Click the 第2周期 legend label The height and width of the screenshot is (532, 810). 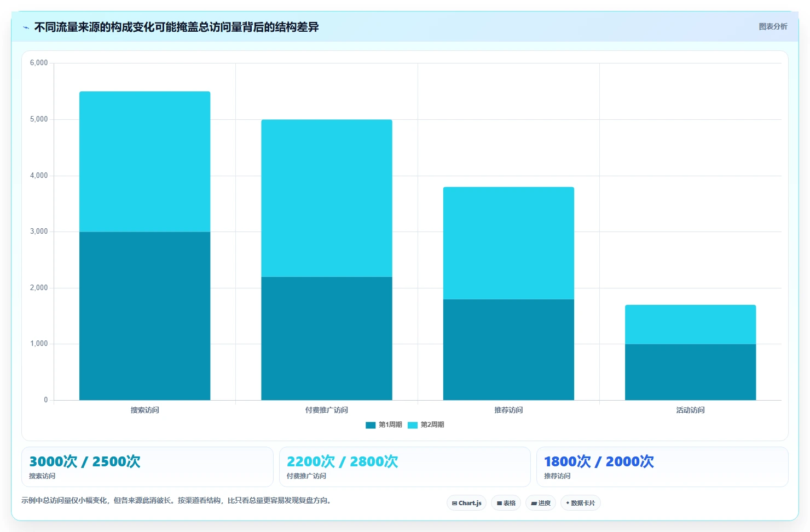[x=432, y=425]
